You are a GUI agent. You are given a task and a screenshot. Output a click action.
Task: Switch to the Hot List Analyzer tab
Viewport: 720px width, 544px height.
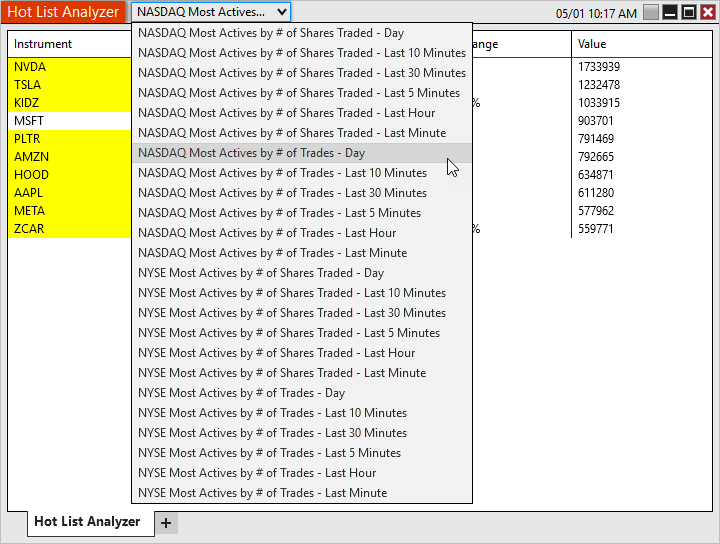(x=87, y=521)
